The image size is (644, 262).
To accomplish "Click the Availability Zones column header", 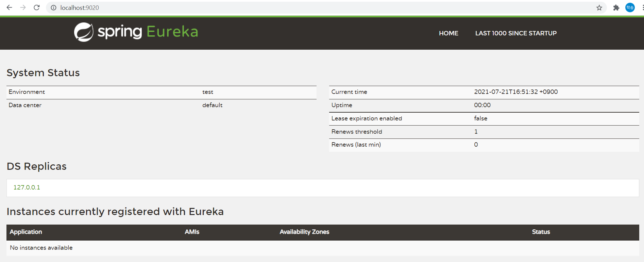I will click(x=305, y=232).
